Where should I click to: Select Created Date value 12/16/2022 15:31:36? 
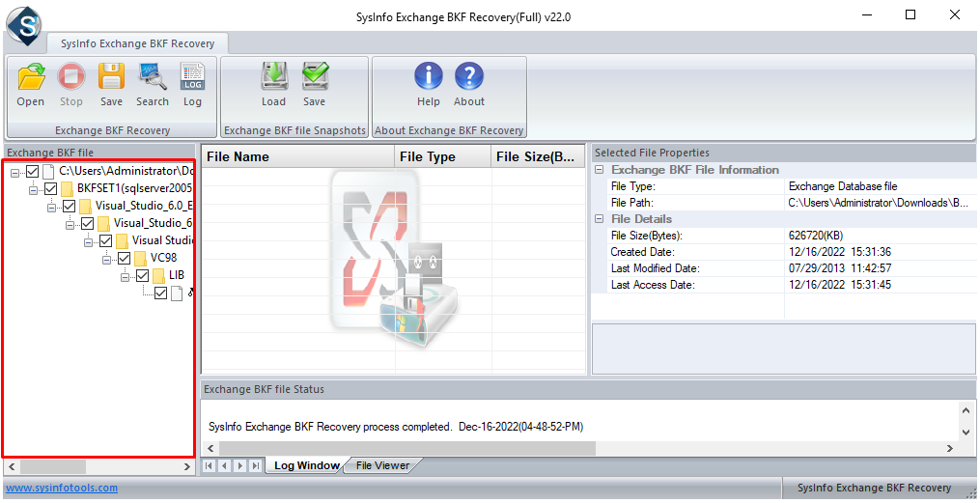coord(840,252)
